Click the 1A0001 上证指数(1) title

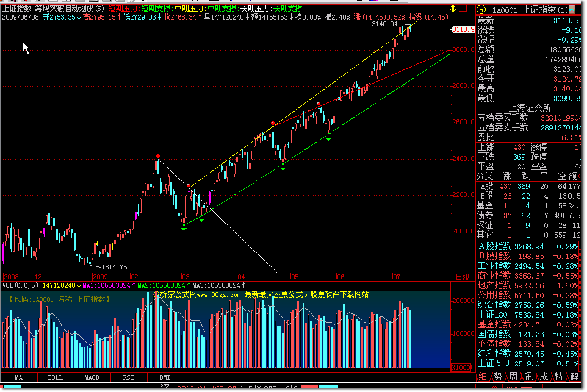[530, 10]
